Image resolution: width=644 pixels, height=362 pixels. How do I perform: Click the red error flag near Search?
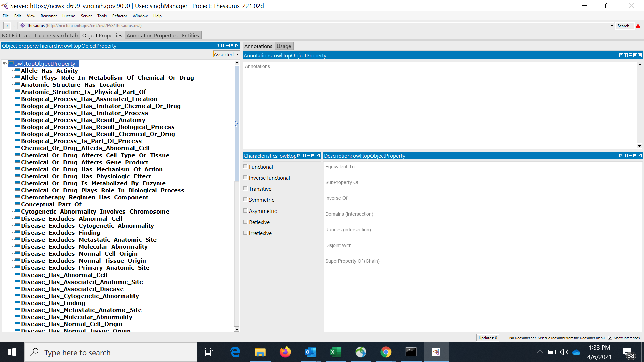coord(638,26)
